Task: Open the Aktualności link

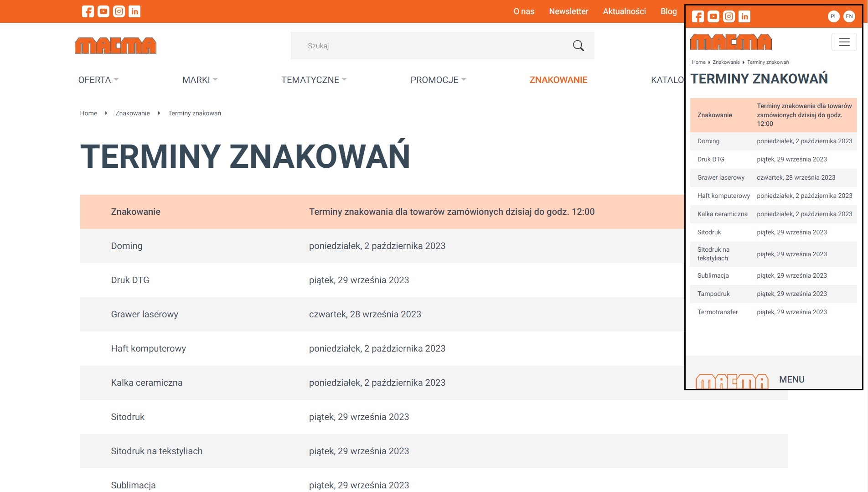Action: point(624,11)
